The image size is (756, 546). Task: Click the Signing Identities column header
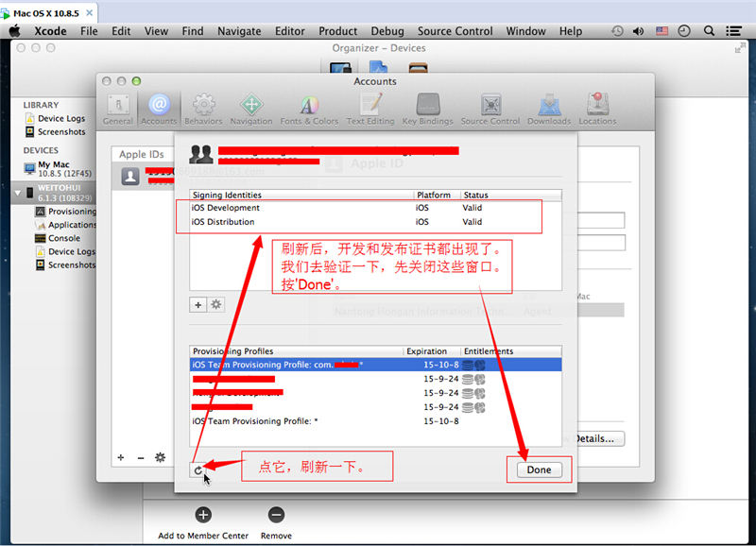pos(301,195)
